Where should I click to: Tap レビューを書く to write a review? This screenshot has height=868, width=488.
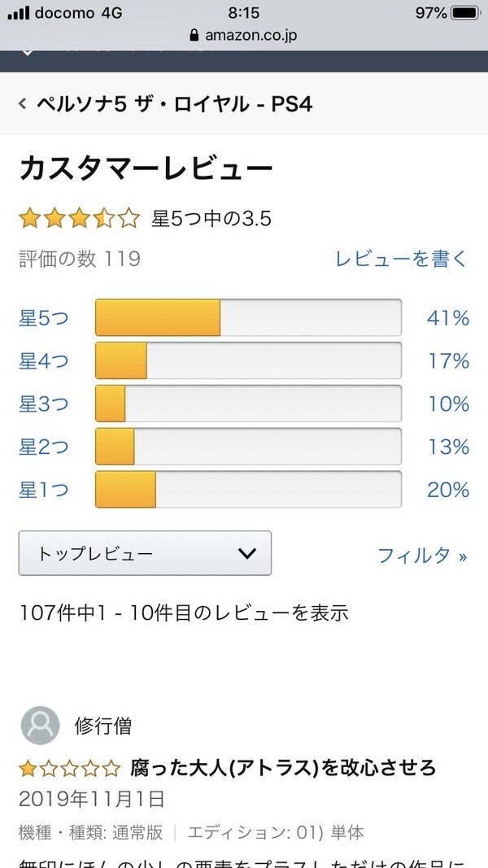pyautogui.click(x=402, y=260)
